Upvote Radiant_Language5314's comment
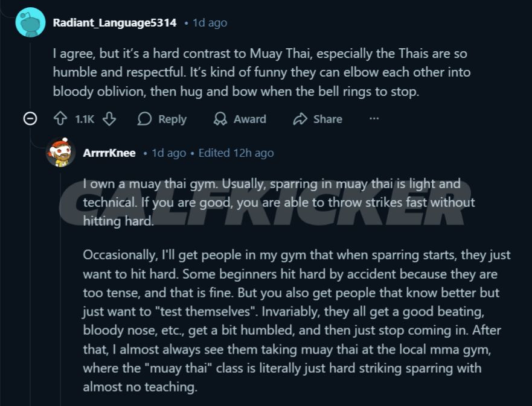This screenshot has width=532, height=406. 60,119
